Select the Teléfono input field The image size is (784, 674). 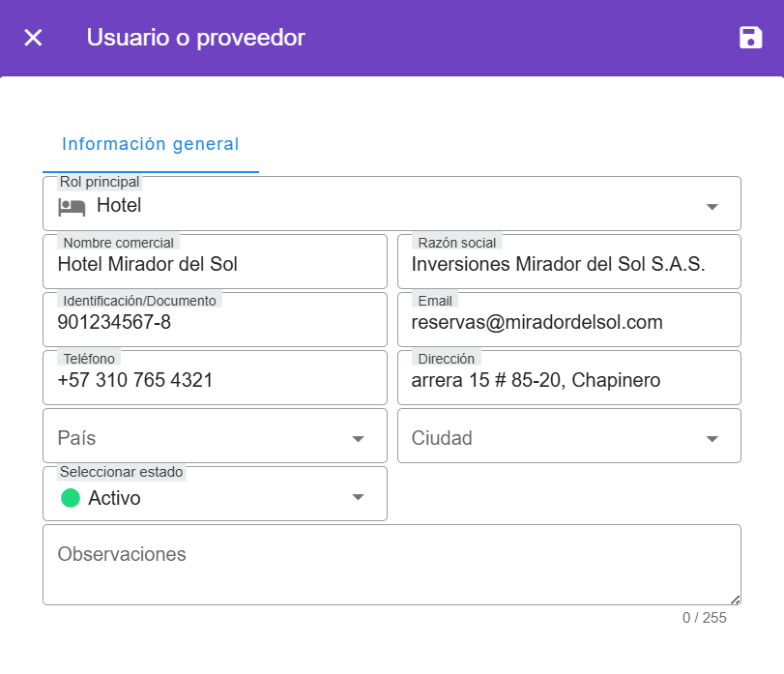pos(215,380)
